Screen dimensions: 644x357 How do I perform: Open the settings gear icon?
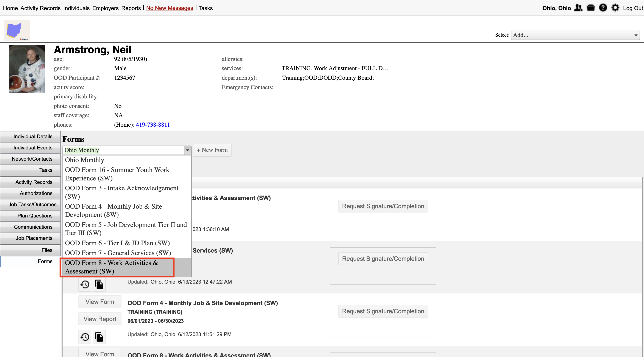pyautogui.click(x=615, y=8)
